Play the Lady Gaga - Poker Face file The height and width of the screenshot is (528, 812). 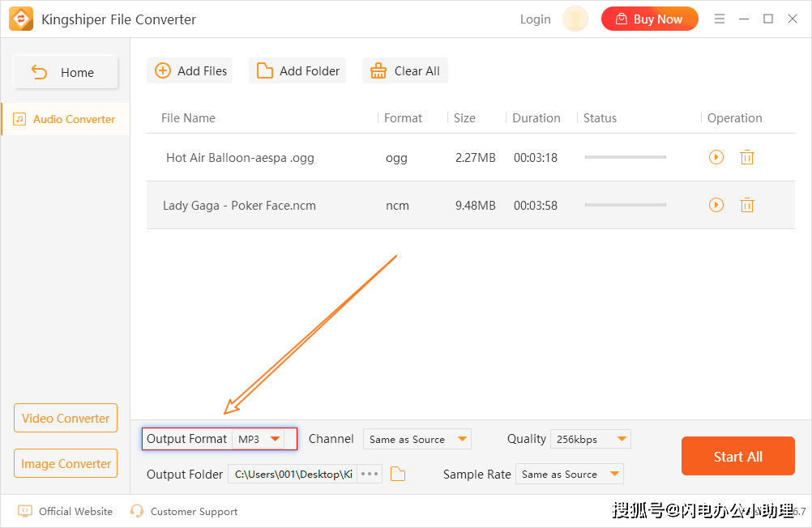[716, 205]
